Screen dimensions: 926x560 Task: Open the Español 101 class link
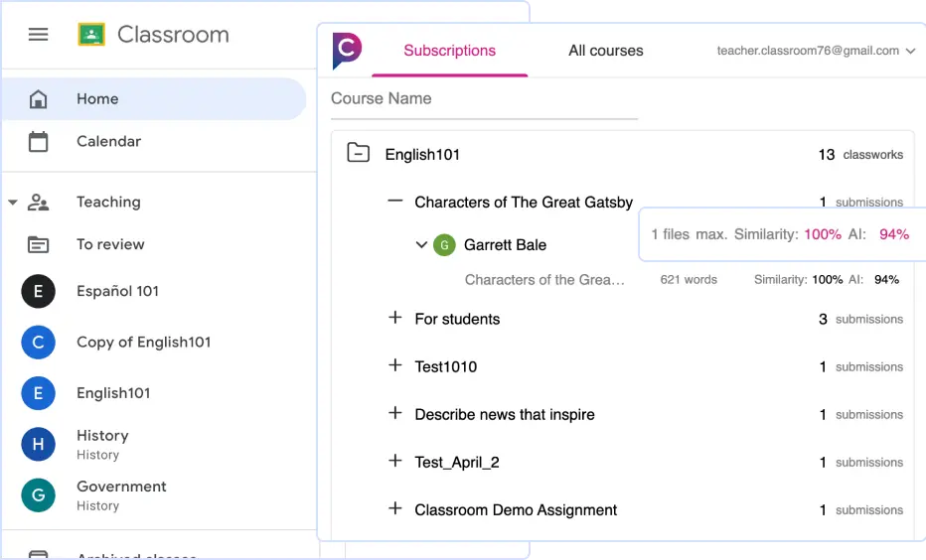click(x=117, y=291)
